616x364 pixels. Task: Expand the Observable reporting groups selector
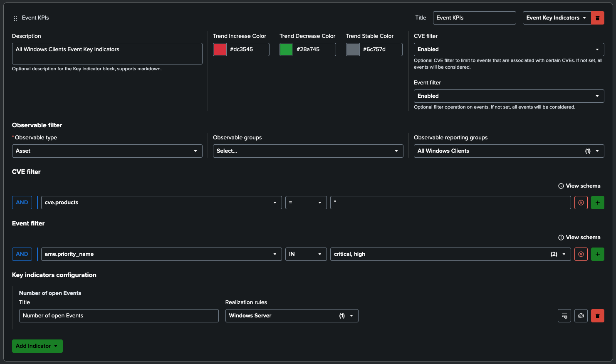[509, 151]
